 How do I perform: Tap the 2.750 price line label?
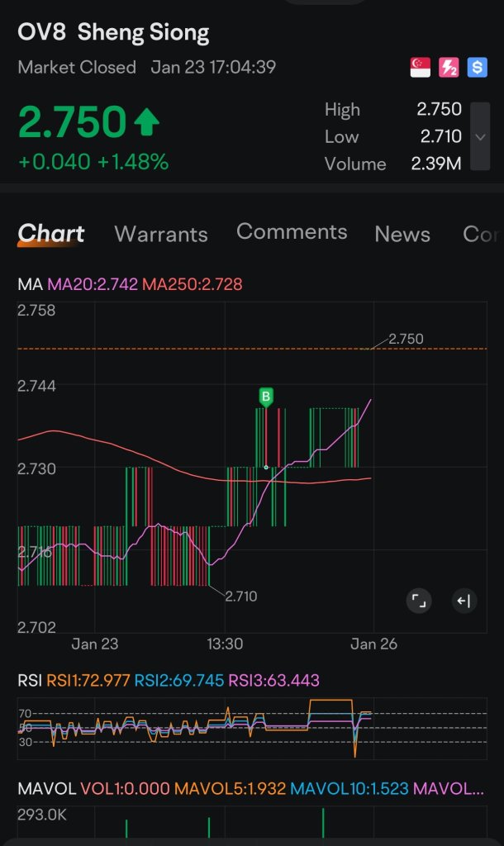pos(406,339)
